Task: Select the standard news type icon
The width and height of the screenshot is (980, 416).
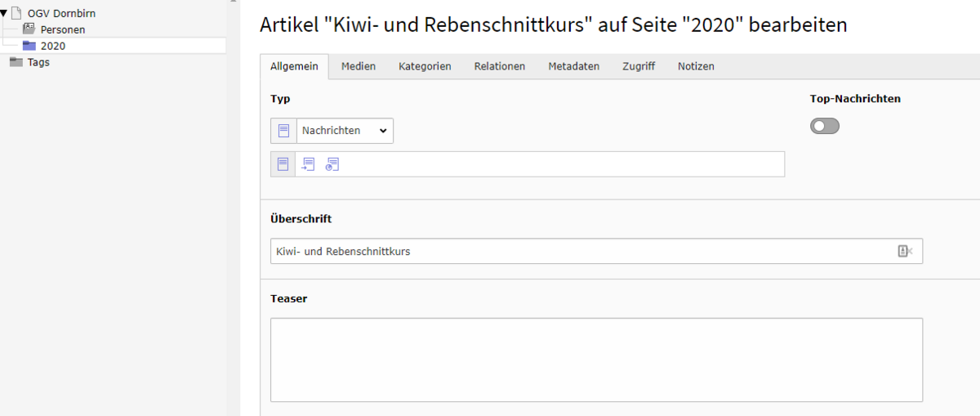Action: [283, 164]
